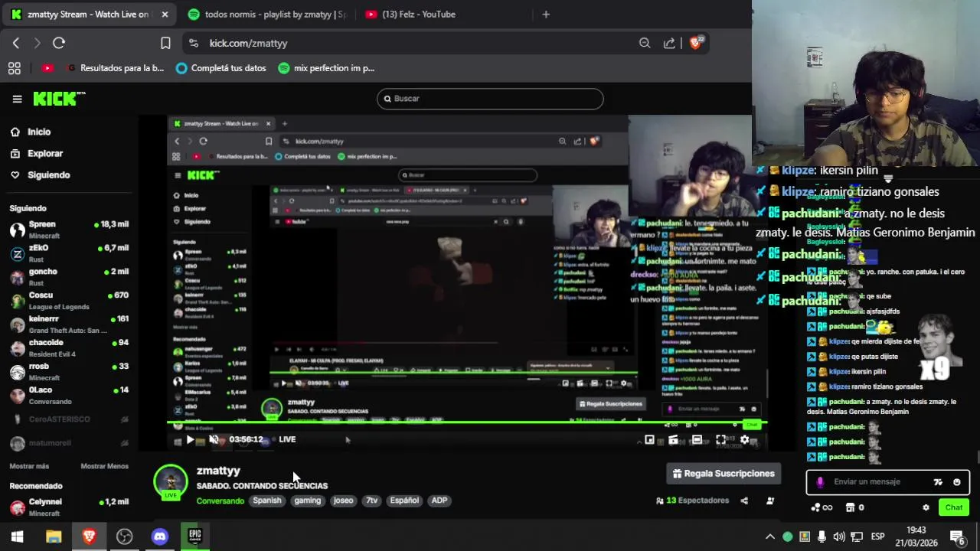This screenshot has width=980, height=551.
Task: Open Windows Start menu
Action: pos(17,536)
